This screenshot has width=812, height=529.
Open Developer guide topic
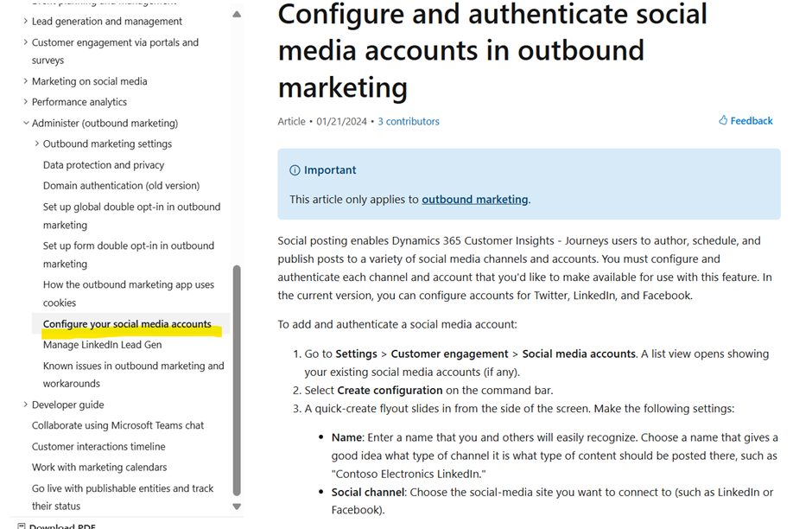pos(68,405)
